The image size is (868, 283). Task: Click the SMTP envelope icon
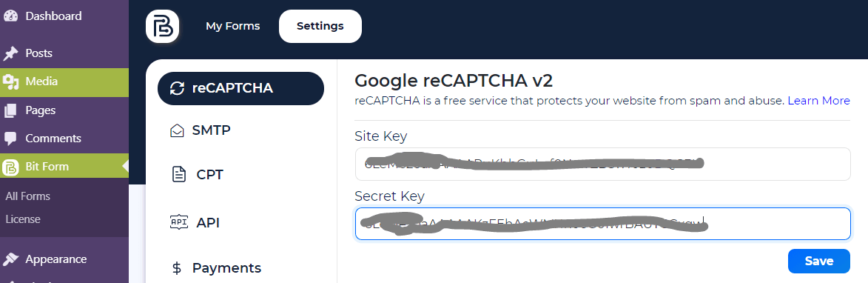click(177, 130)
